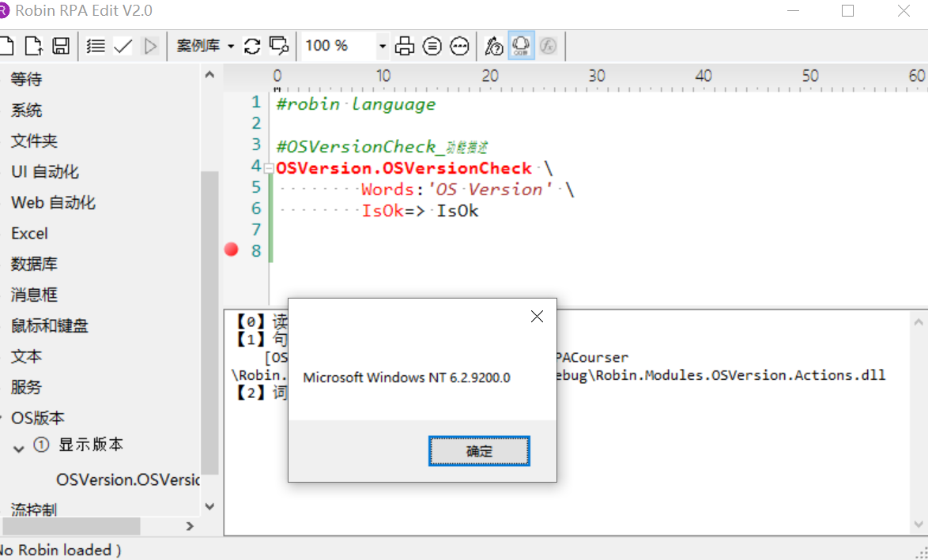Toggle the breakpoint on line 8
The height and width of the screenshot is (560, 928).
[x=232, y=250]
